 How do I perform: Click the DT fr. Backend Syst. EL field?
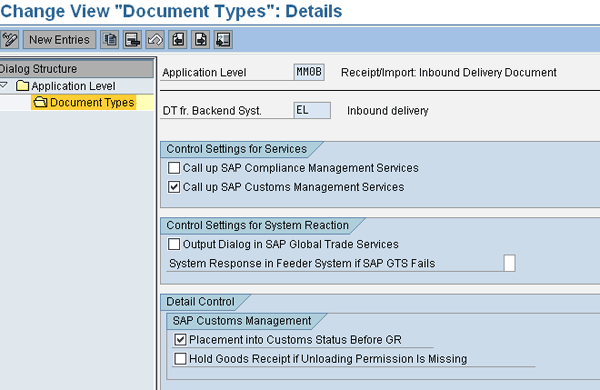pos(312,110)
